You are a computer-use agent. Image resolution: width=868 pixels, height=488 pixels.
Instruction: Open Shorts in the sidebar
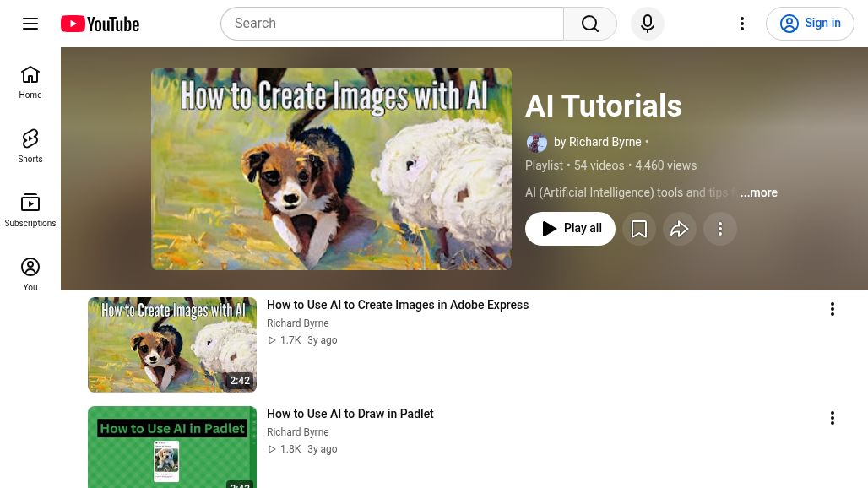pos(30,147)
